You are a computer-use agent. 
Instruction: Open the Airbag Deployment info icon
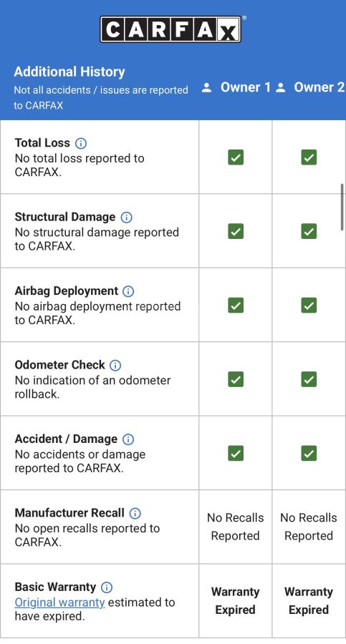128,291
